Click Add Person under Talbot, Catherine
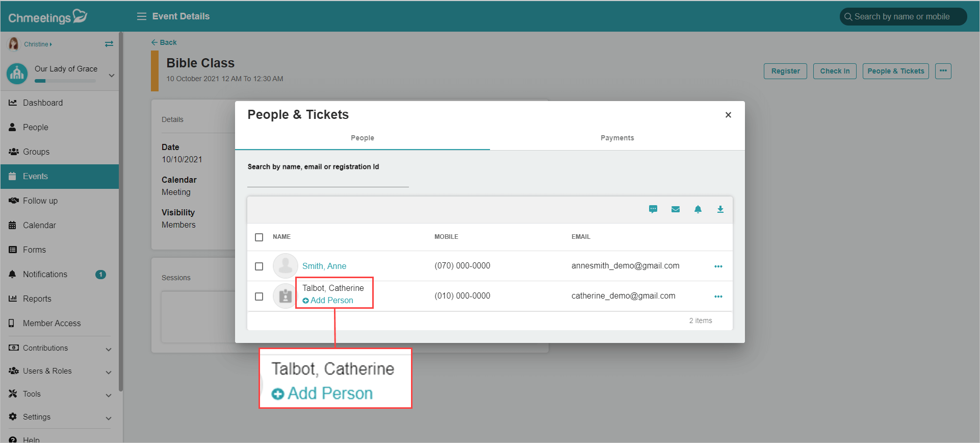Viewport: 980px width, 443px height. click(x=328, y=300)
